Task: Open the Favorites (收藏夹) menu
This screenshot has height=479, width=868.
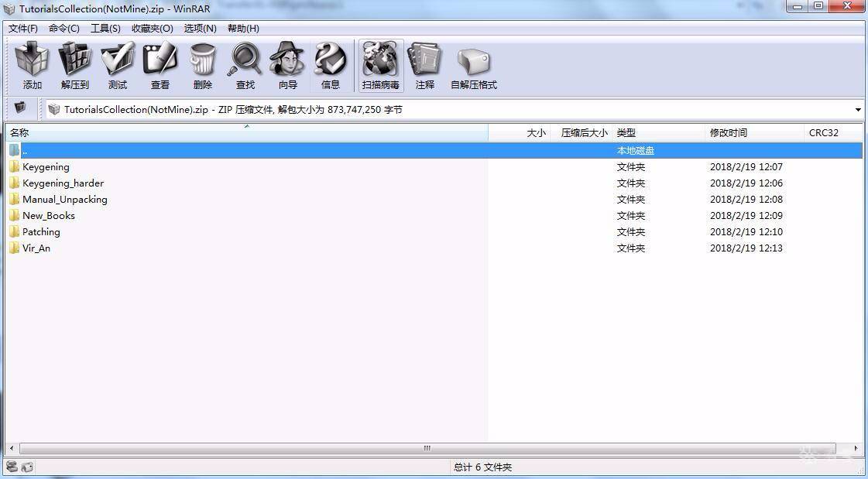Action: click(x=153, y=28)
